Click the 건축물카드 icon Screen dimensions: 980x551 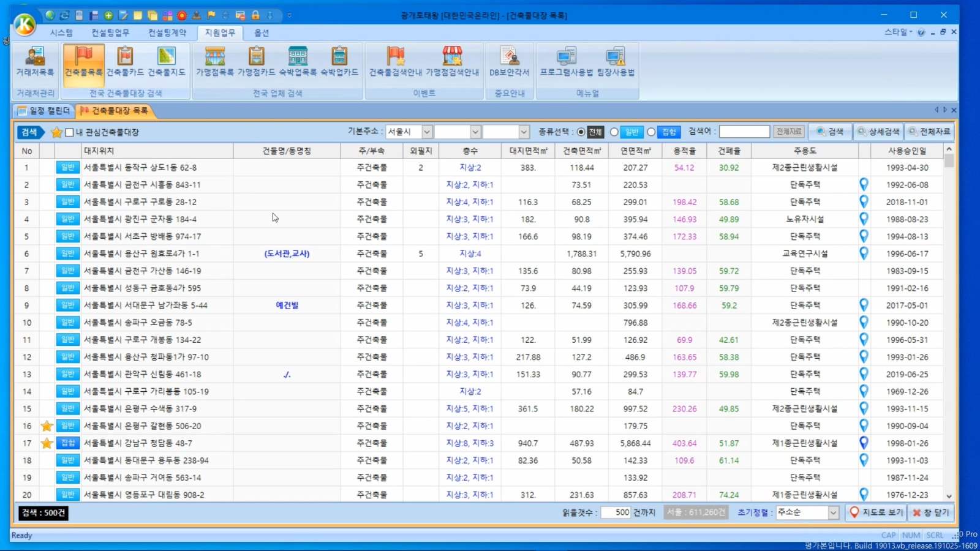pos(125,61)
